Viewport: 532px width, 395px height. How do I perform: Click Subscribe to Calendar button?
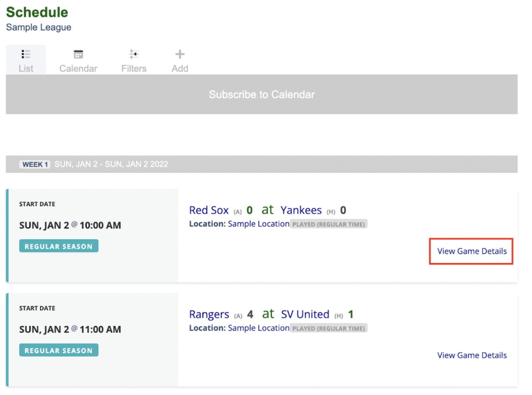point(262,94)
